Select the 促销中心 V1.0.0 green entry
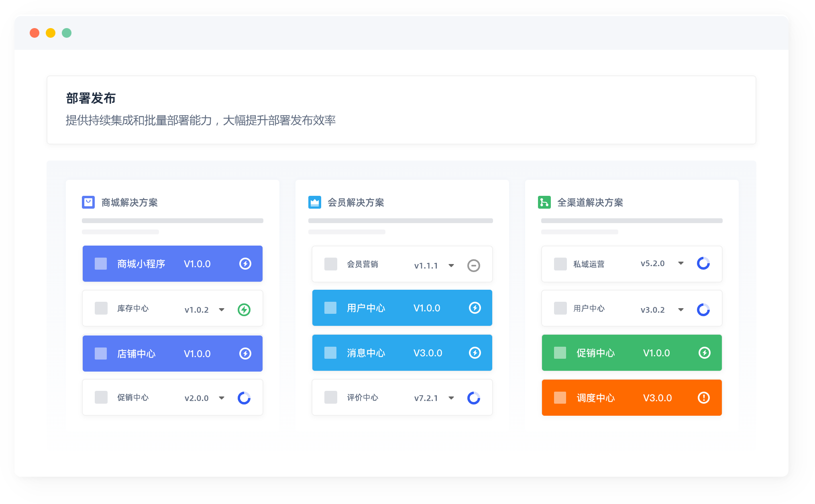 pyautogui.click(x=631, y=353)
